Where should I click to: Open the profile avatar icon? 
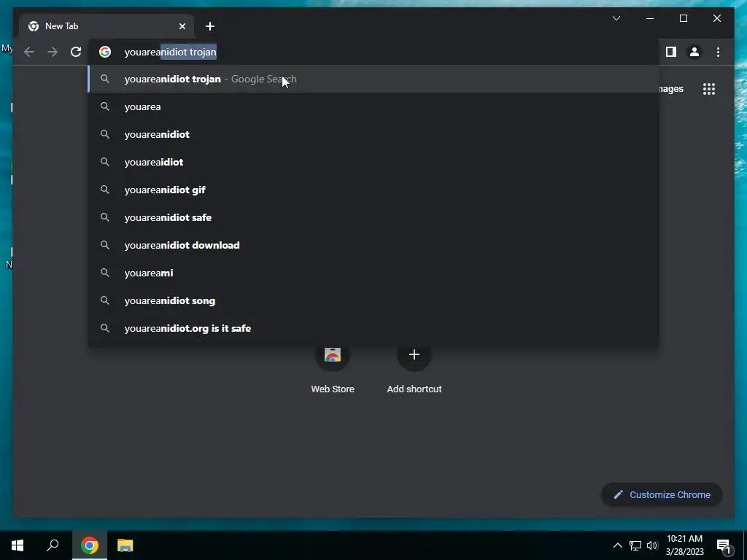tap(694, 52)
